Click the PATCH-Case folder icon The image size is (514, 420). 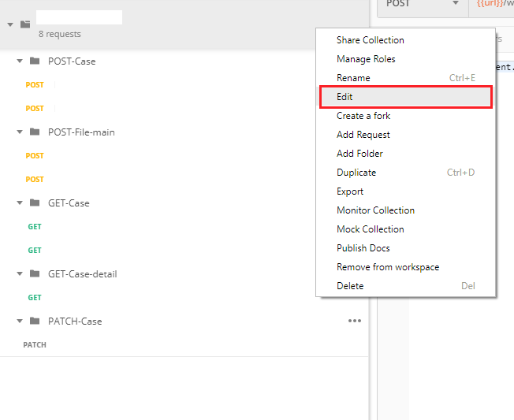35,321
